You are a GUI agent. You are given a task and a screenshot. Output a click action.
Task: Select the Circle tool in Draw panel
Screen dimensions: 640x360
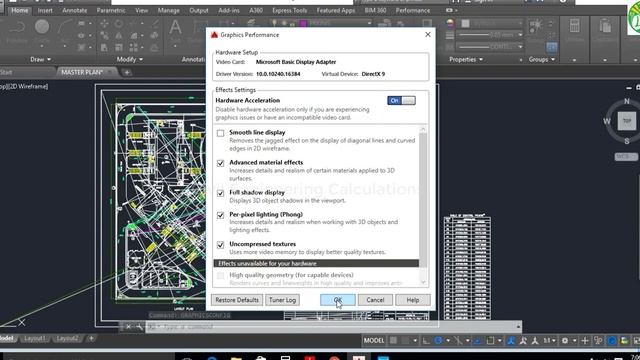tap(42, 27)
